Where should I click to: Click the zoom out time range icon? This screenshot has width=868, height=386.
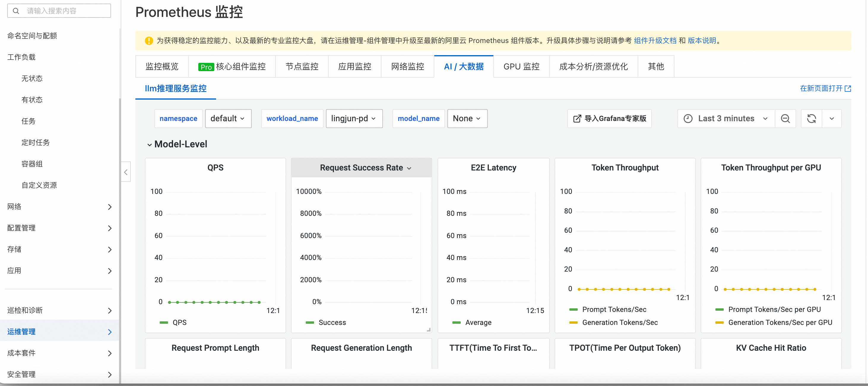coord(785,119)
